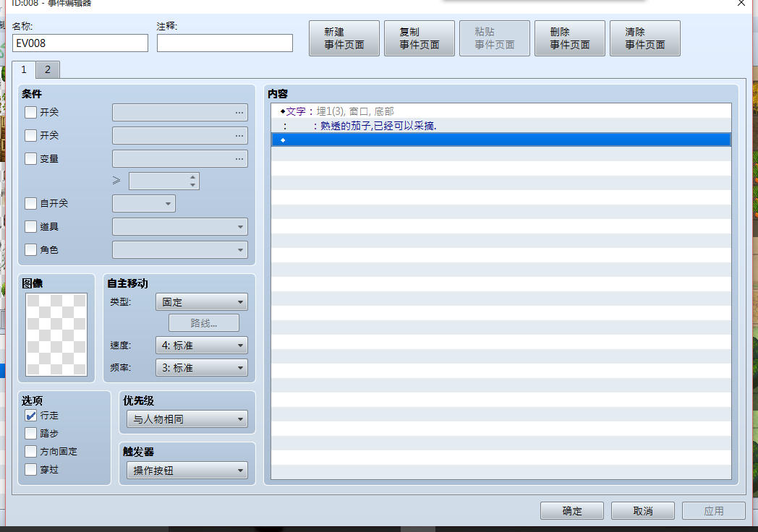Check the 穿过 option
The width and height of the screenshot is (758, 532).
(30, 469)
